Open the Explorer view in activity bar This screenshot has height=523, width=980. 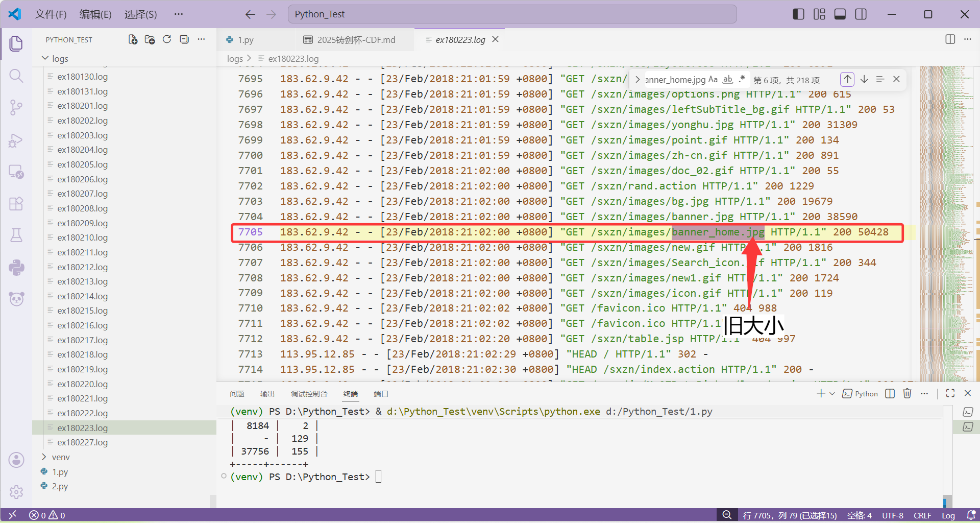tap(16, 43)
